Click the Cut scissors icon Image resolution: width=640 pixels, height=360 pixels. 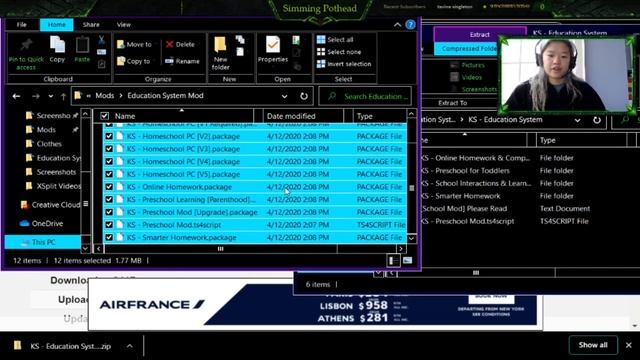point(101,40)
